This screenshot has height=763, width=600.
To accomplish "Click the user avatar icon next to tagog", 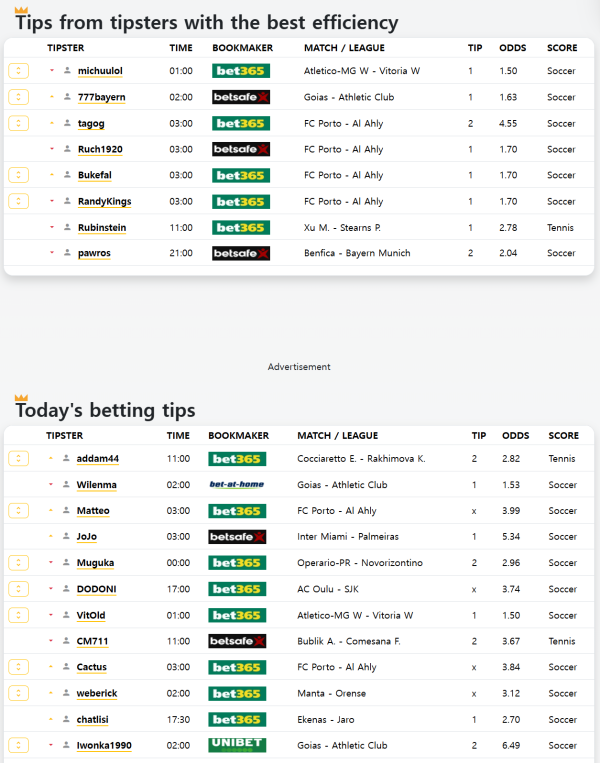I will coord(67,123).
